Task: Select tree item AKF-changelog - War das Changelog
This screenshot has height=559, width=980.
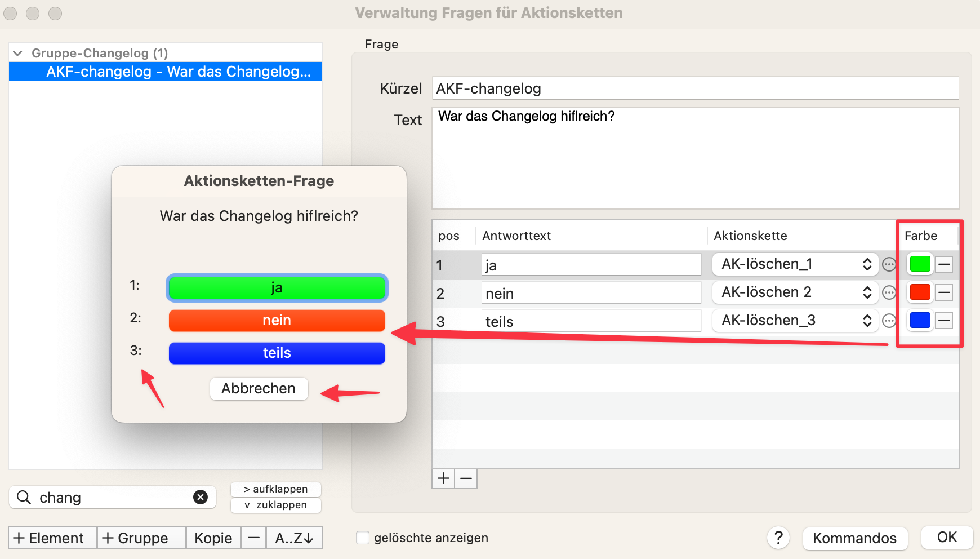Action: tap(166, 72)
